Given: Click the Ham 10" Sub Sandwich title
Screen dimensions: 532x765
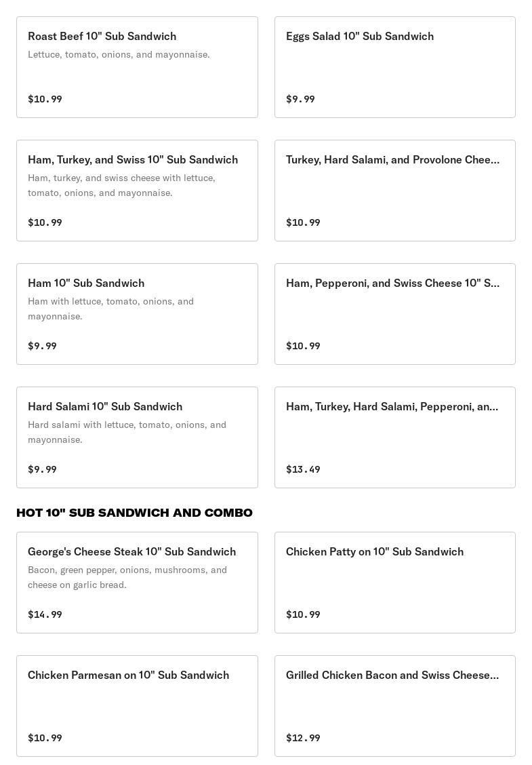Looking at the screenshot, I should click(x=86, y=283).
